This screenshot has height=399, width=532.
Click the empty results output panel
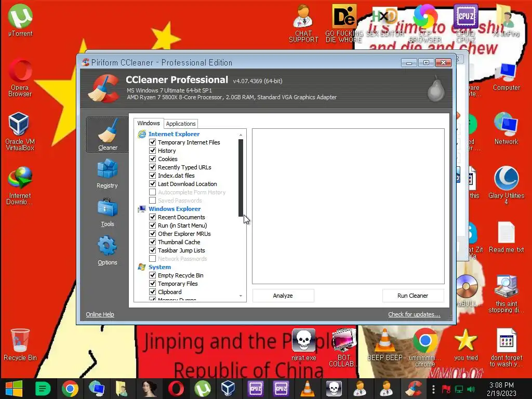pyautogui.click(x=348, y=206)
